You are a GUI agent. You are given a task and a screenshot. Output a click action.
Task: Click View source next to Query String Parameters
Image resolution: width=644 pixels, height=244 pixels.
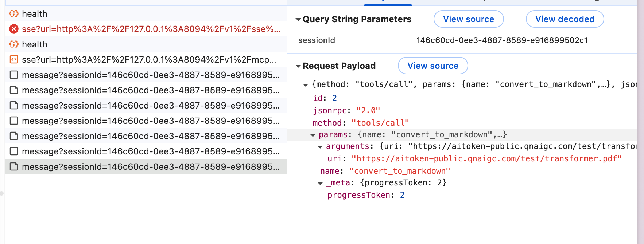(468, 19)
